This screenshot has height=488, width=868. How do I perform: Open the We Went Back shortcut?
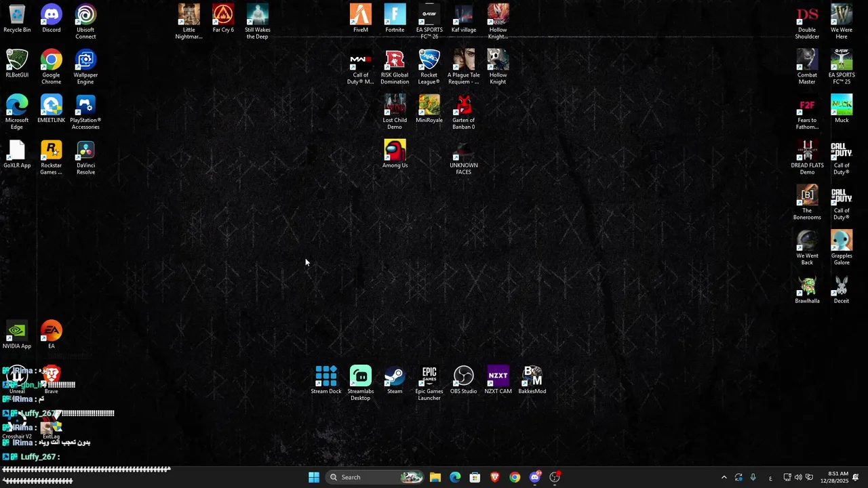pyautogui.click(x=807, y=248)
